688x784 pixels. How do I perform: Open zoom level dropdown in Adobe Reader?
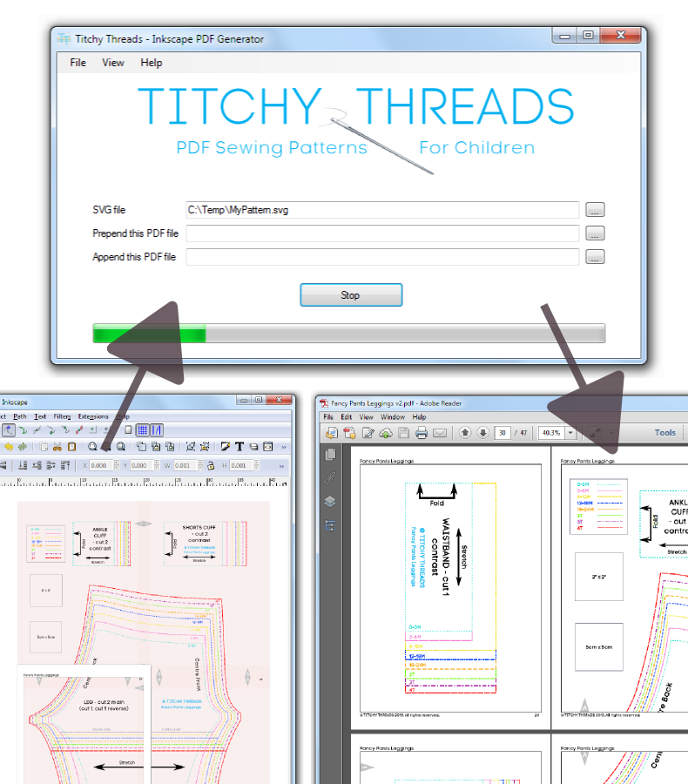click(x=570, y=433)
